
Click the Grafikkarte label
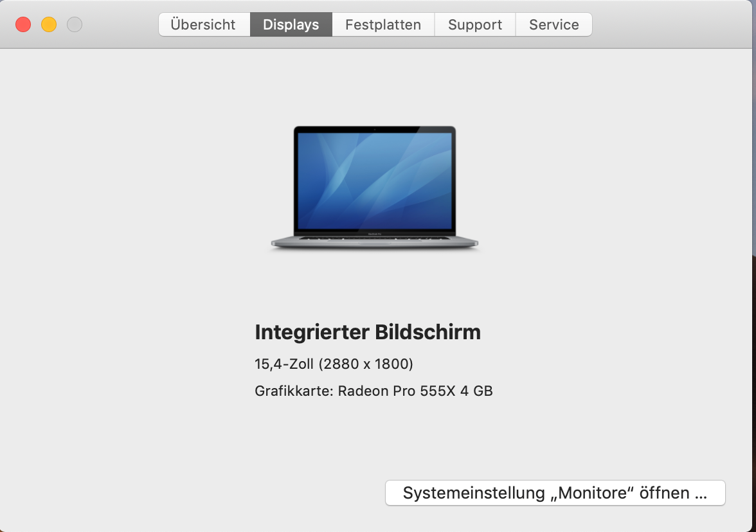(x=294, y=391)
